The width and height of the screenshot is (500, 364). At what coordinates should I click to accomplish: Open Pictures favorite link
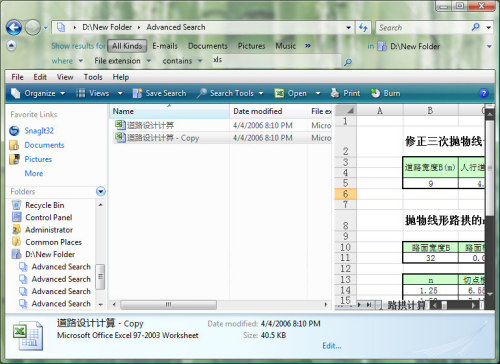coord(38,159)
